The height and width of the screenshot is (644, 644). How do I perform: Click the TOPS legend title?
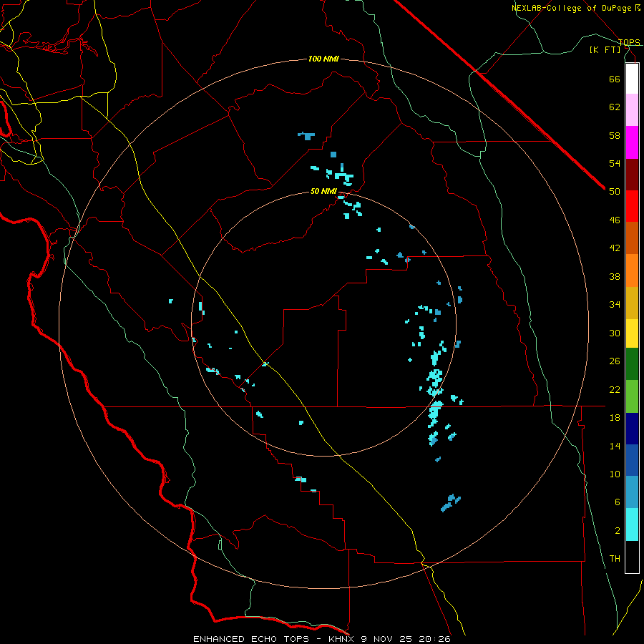click(x=629, y=42)
